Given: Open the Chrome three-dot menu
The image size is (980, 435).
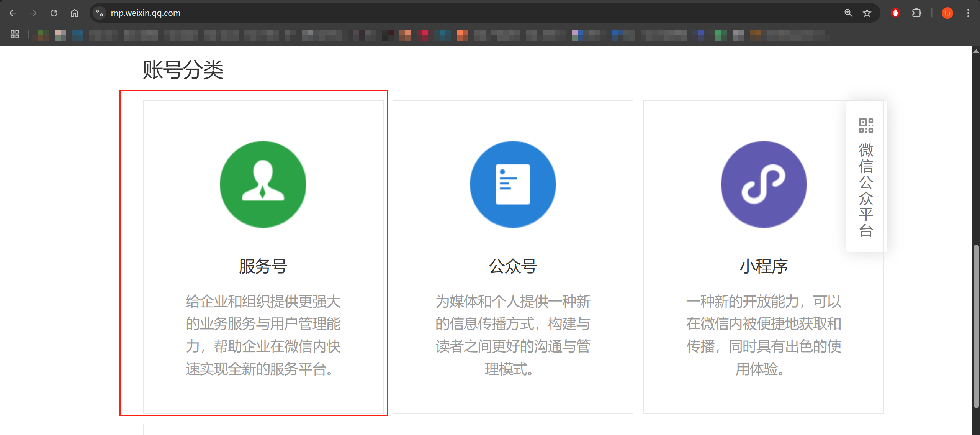Looking at the screenshot, I should click(x=968, y=13).
